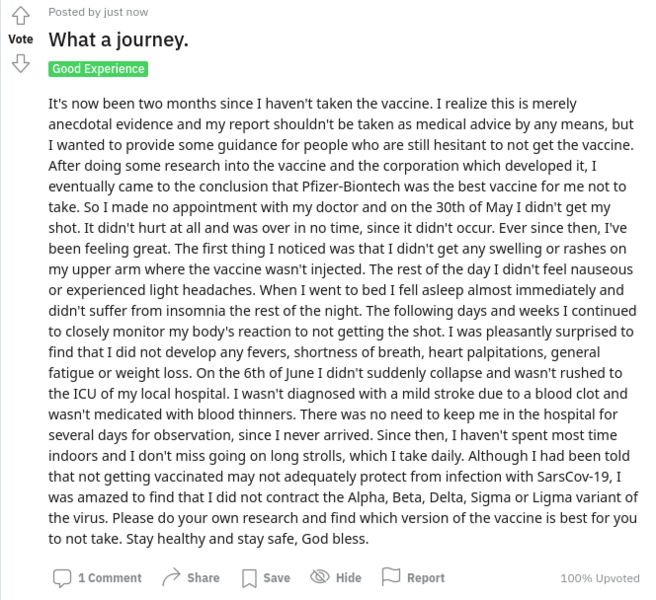The height and width of the screenshot is (600, 656).
Task: Click the bookmark Save icon
Action: pyautogui.click(x=249, y=578)
